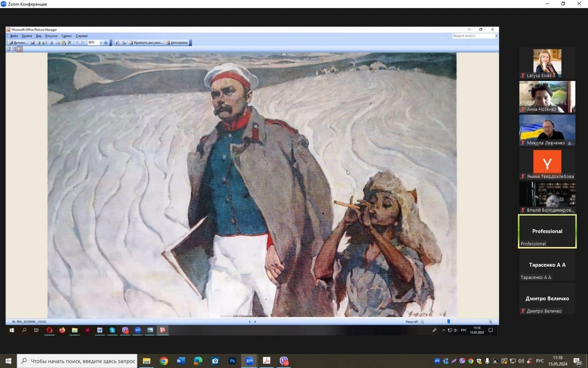588x368 pixels.
Task: Switch to single picture view
Action: 20,49
